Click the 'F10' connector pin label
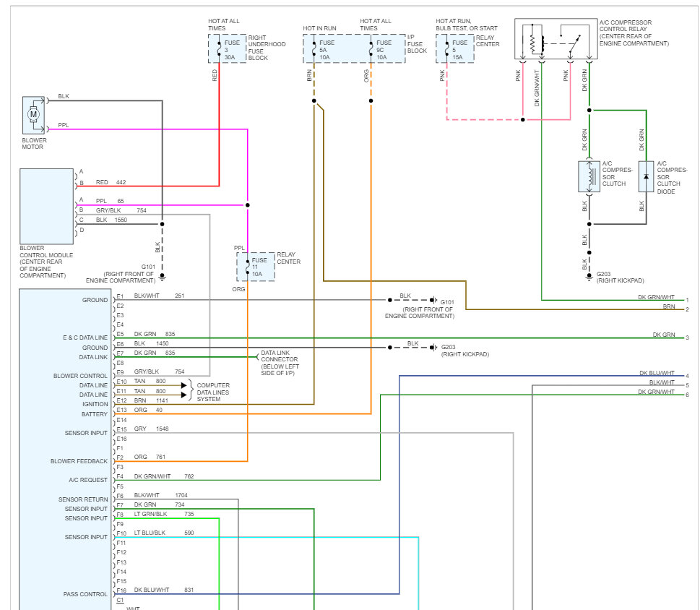Screen dimensions: 700x610 coord(121,533)
